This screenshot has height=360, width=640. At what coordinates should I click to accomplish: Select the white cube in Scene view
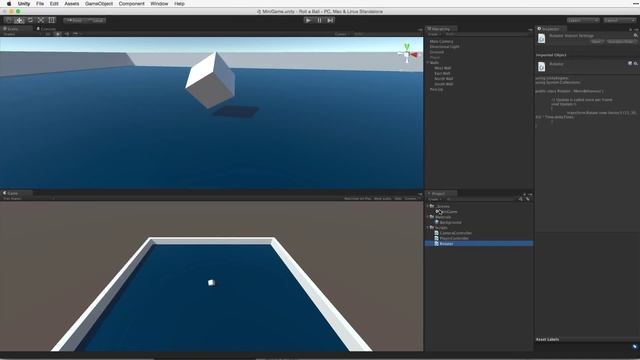point(211,80)
